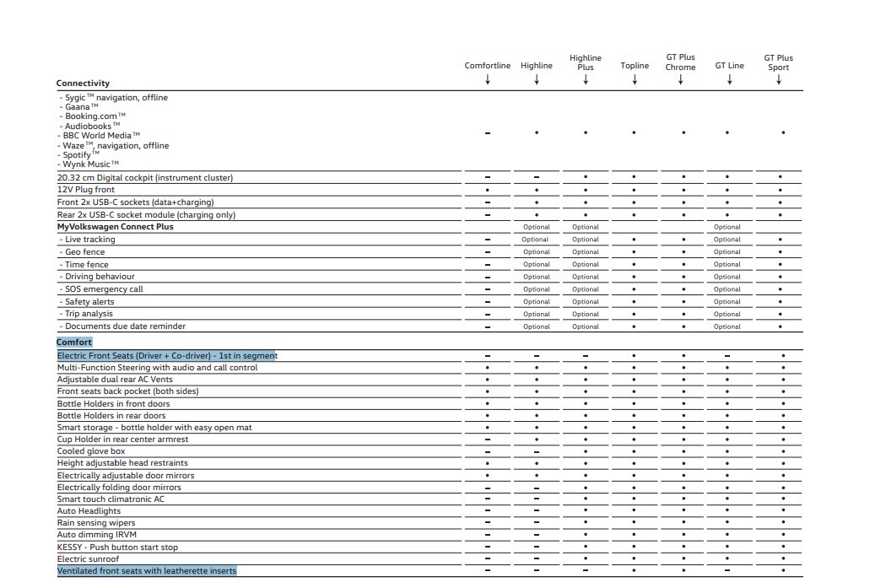Click 'Multi-Function Steering with audio and call control'
870x588 pixels.
tap(157, 368)
